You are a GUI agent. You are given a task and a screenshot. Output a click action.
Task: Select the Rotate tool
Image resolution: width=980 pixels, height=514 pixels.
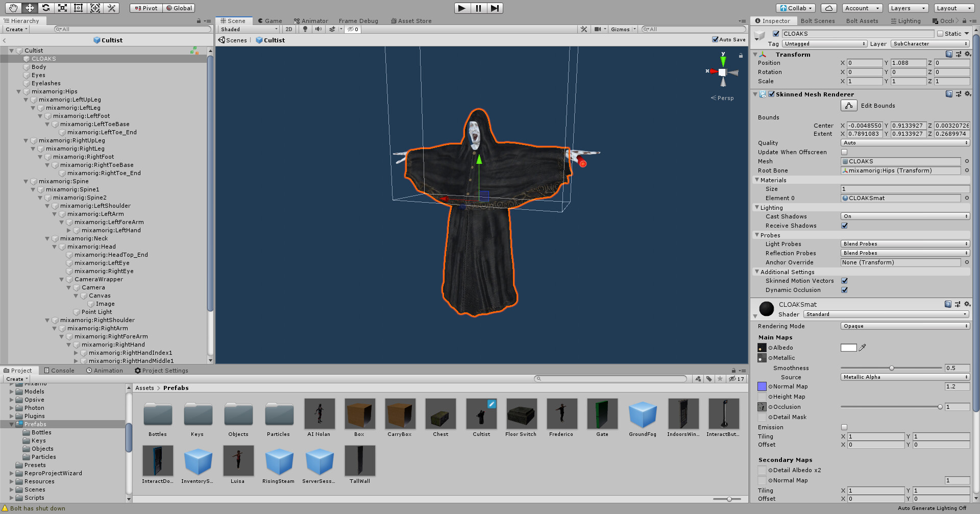46,8
